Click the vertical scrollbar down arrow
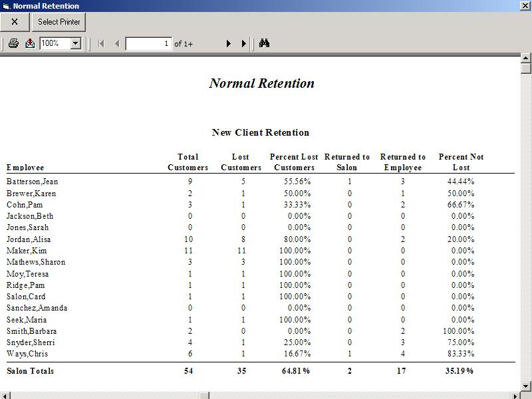This screenshot has width=532, height=399. (525, 385)
